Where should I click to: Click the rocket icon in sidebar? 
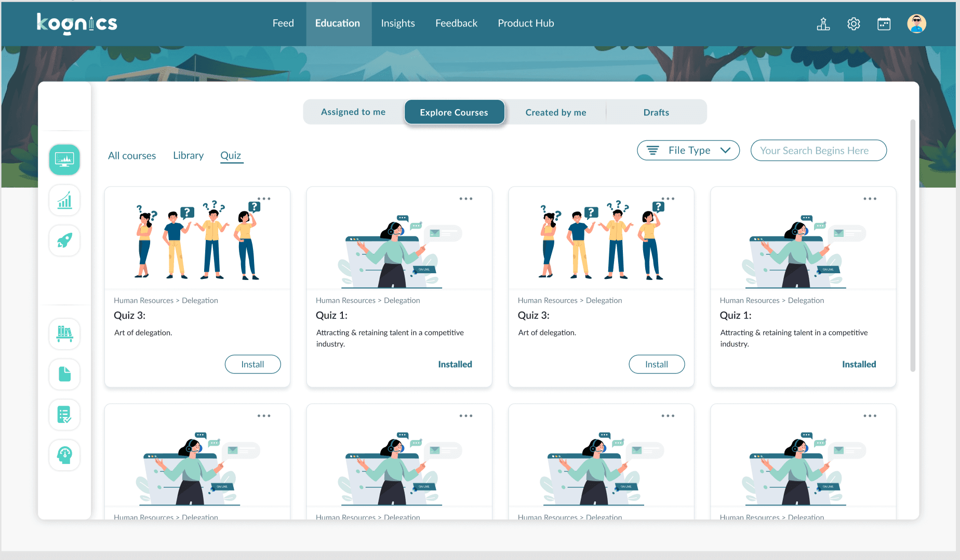pos(64,241)
